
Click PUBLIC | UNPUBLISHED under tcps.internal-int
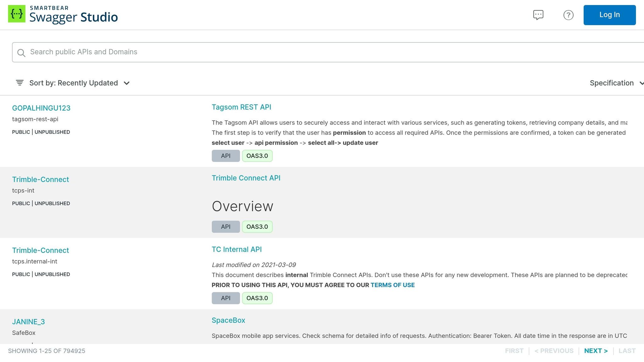[x=41, y=274]
